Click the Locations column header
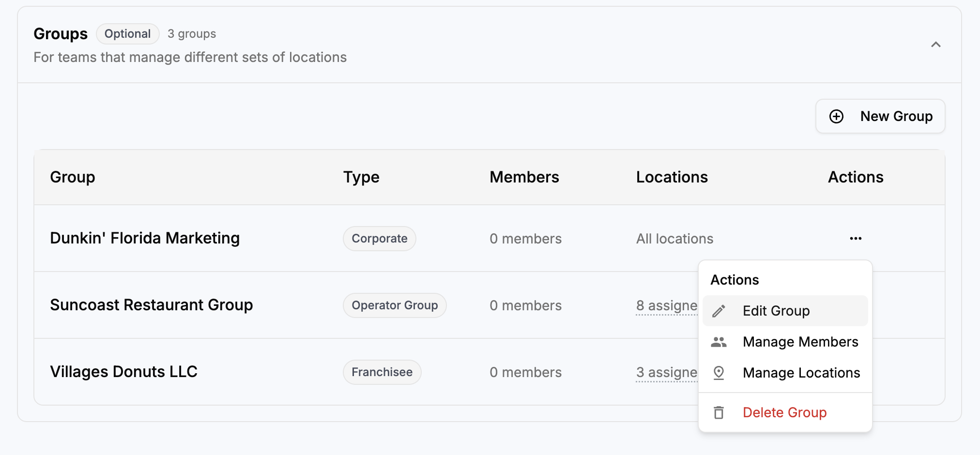Image resolution: width=980 pixels, height=455 pixels. (672, 177)
